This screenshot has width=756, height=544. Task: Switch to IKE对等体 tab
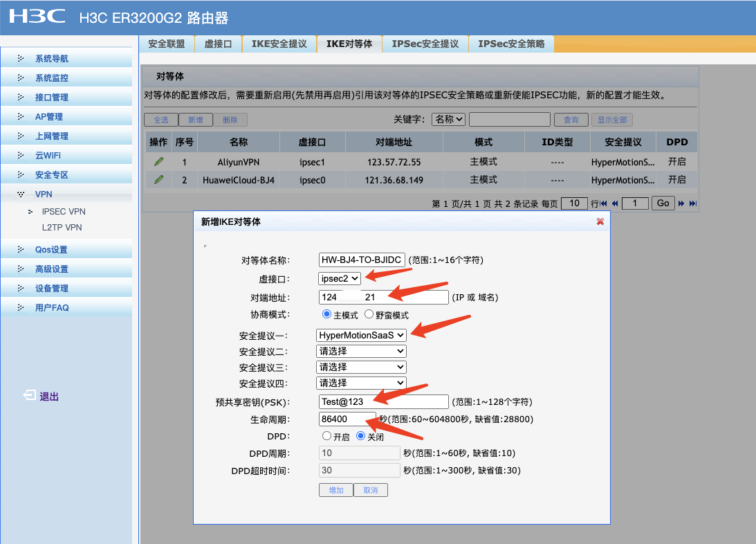click(349, 44)
